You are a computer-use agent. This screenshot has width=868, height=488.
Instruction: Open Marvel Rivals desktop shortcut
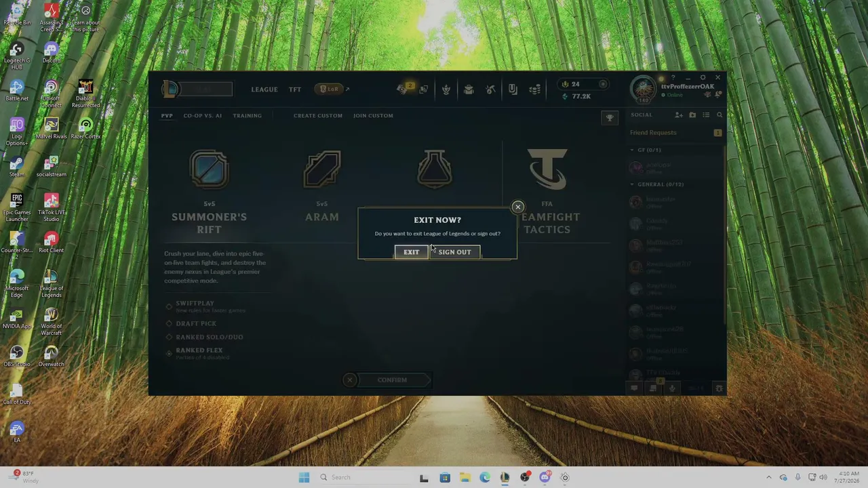click(51, 129)
